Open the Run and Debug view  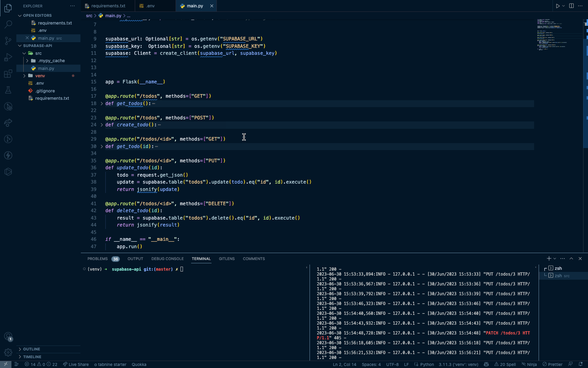8,57
